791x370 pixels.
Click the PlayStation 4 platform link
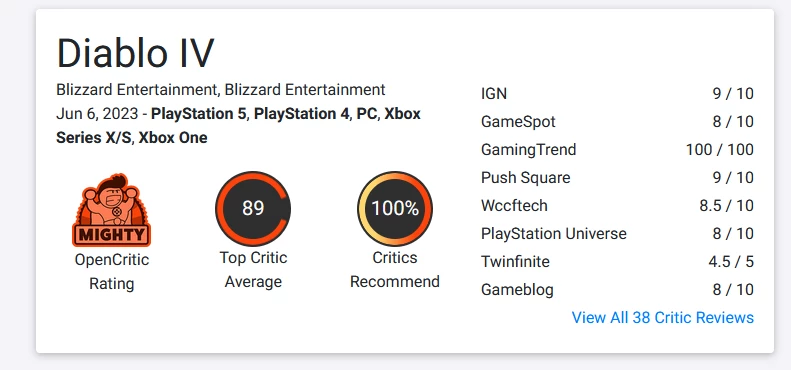(x=301, y=114)
